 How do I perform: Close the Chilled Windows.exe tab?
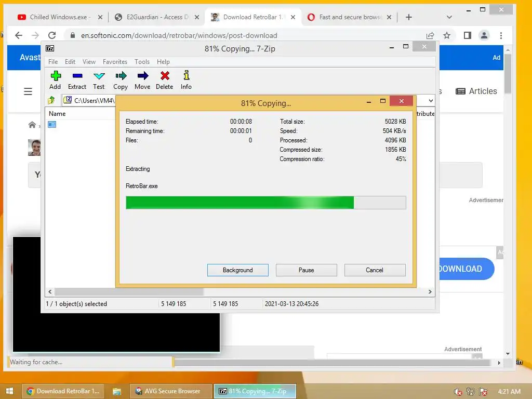[100, 17]
